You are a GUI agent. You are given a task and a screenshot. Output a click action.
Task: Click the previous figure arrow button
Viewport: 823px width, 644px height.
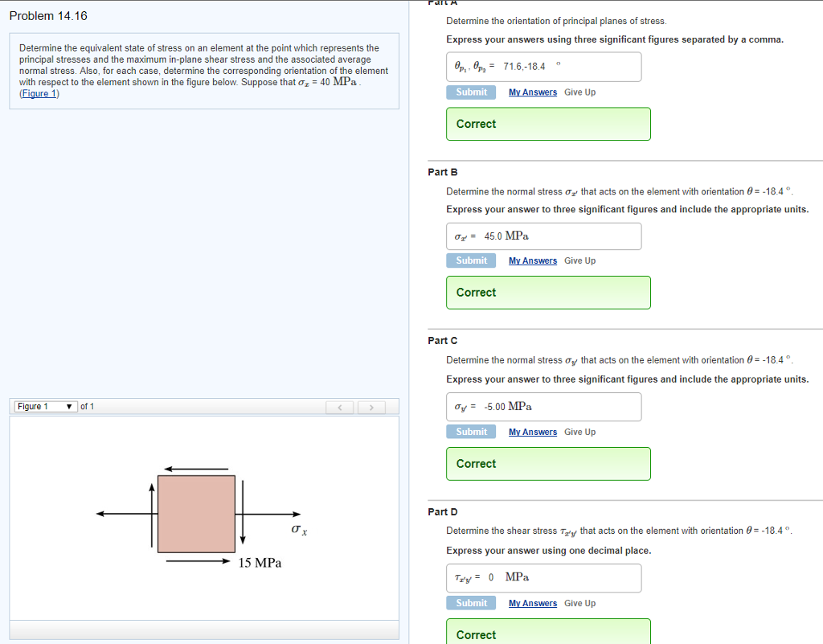[x=341, y=408]
